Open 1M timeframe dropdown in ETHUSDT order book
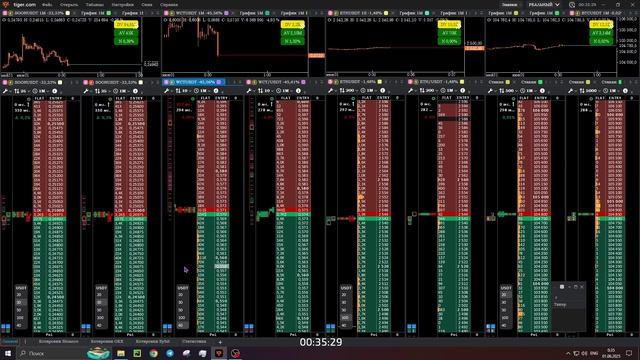640x360 pixels. tap(369, 91)
